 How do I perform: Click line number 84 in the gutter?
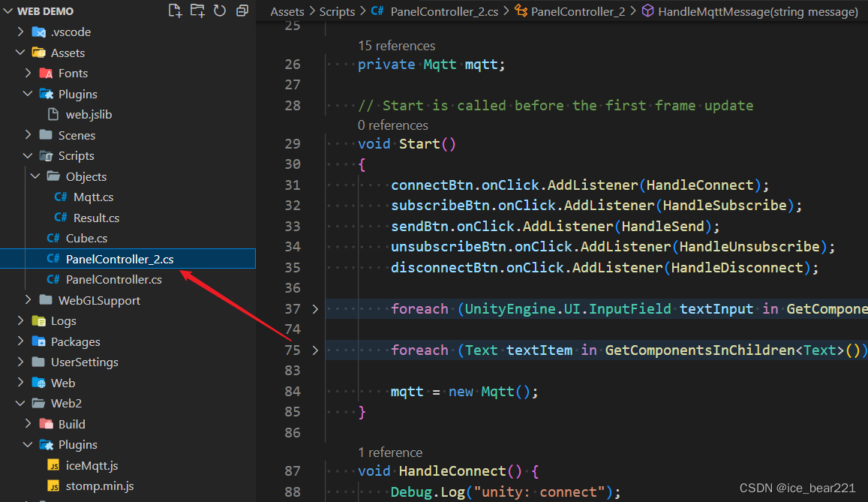293,391
